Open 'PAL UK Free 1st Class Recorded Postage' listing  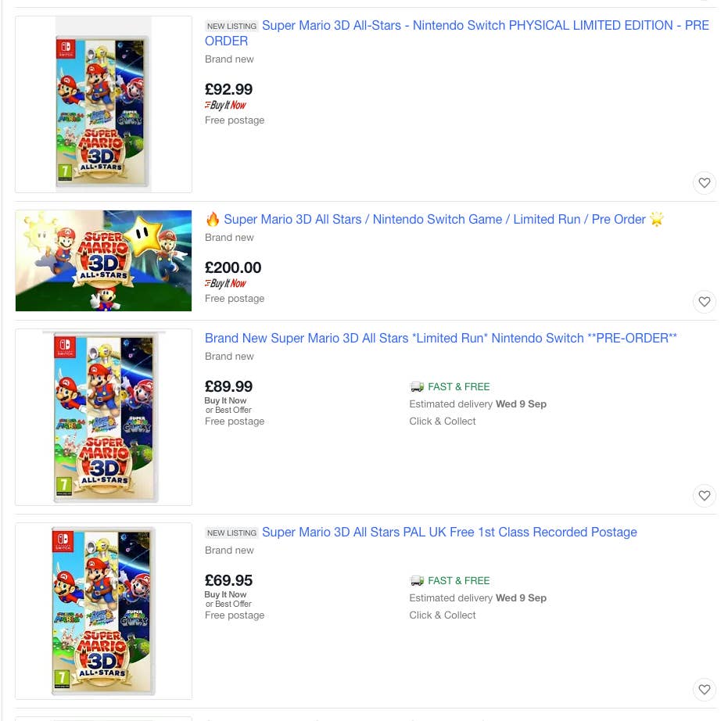(x=449, y=532)
